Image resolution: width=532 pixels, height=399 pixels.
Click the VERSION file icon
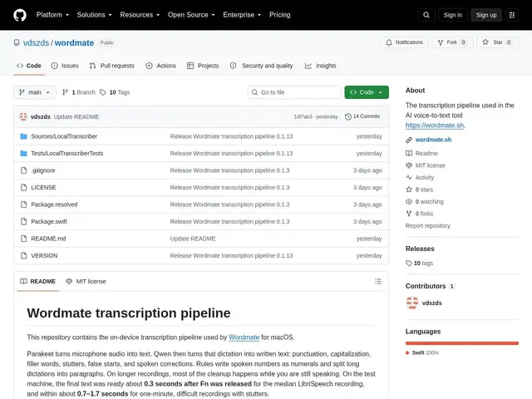point(23,255)
